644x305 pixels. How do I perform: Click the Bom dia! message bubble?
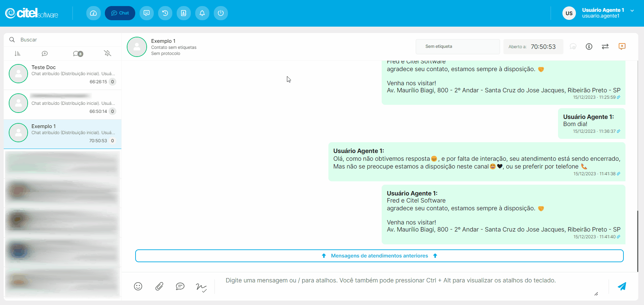tap(592, 123)
